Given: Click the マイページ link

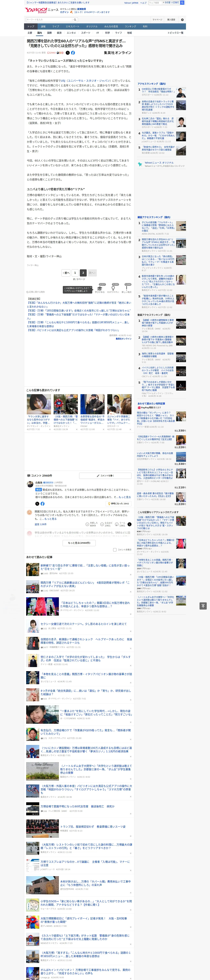Looking at the screenshot, I should coord(157,20).
